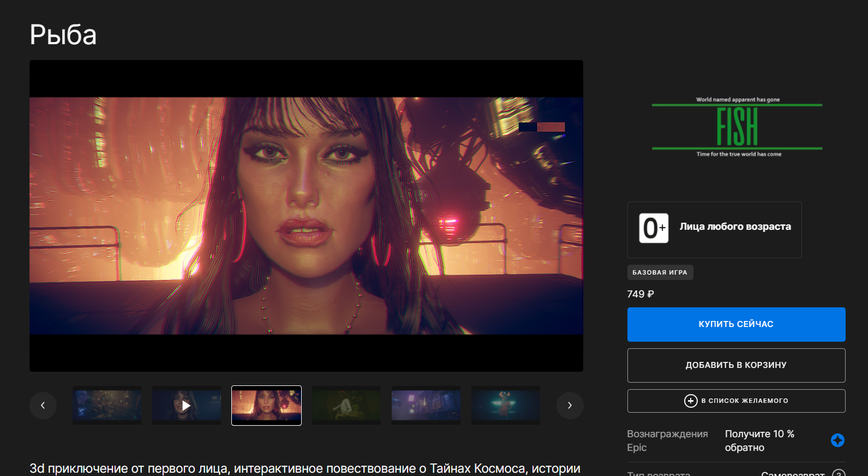Screen dimensions: 868x476
Task: Select the highlighted woman portrait thumbnail
Action: coord(266,406)
